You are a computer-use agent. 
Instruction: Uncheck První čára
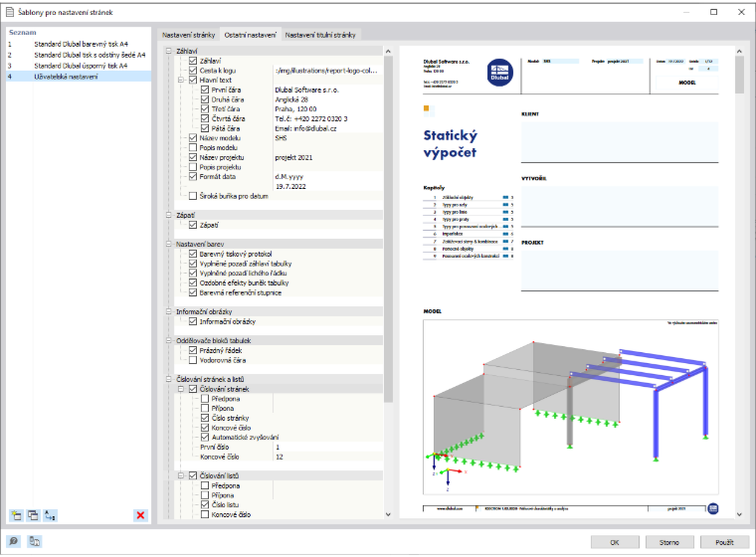(205, 90)
